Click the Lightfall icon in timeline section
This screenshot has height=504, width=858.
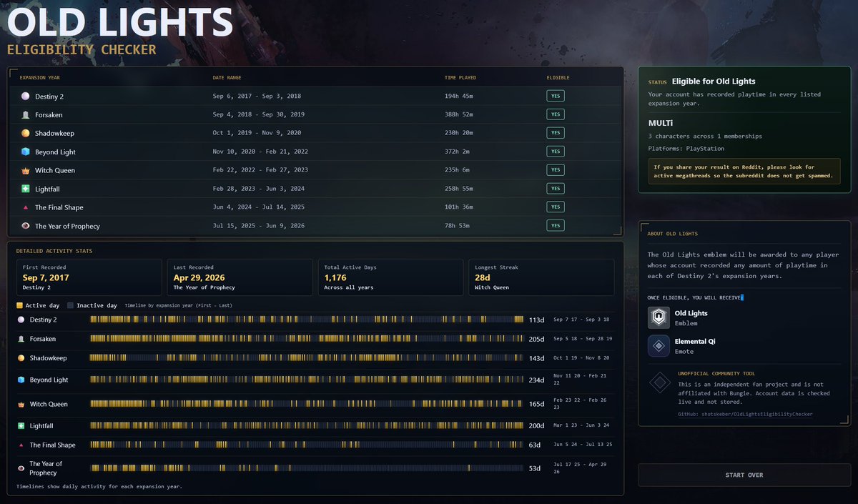pos(21,426)
